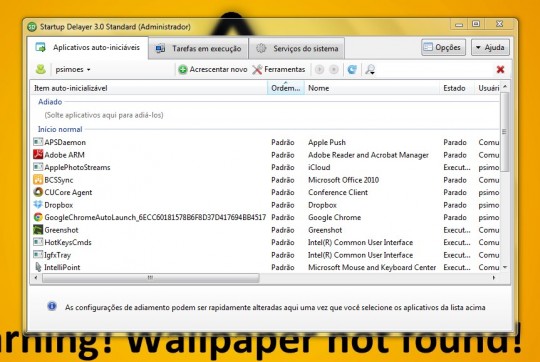Screen dimensions: 540x362
Task: Select the HotKeysCmds entry text
Action: click(68, 242)
